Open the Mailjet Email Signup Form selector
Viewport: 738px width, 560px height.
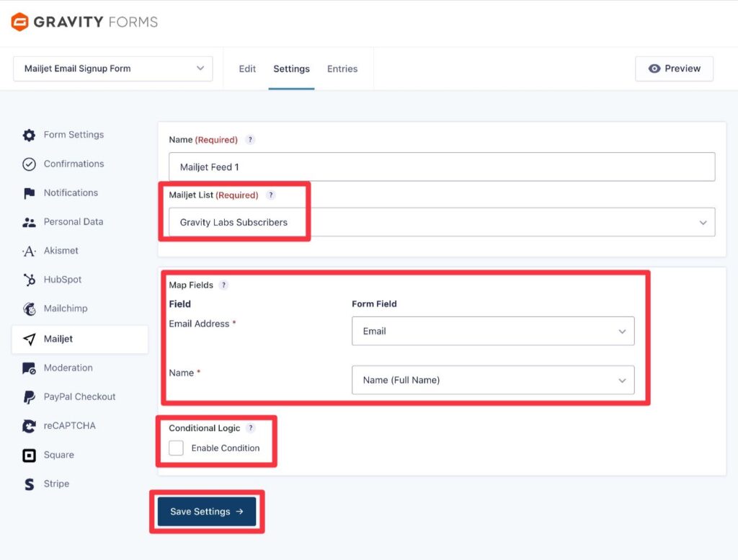tap(113, 68)
